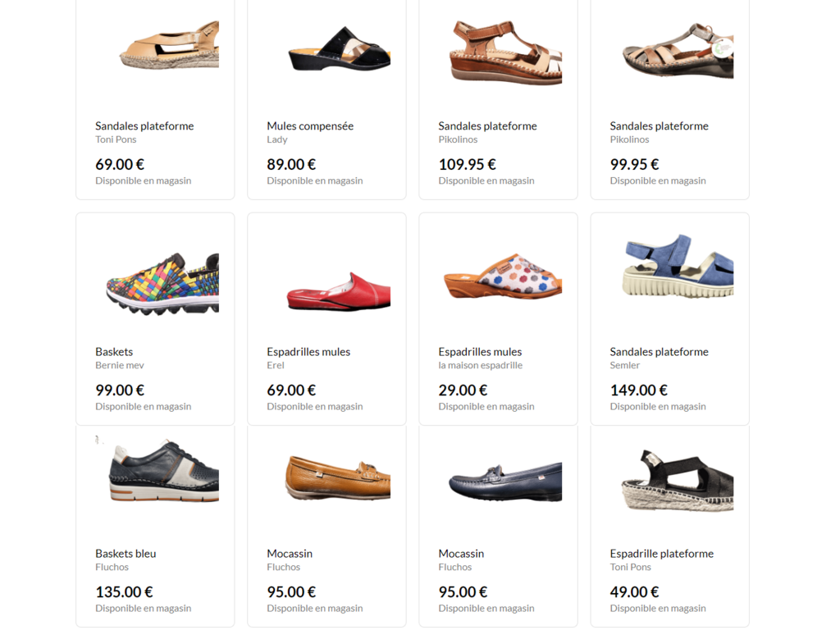Select the red Erel espadrilles mules photo

[338, 292]
